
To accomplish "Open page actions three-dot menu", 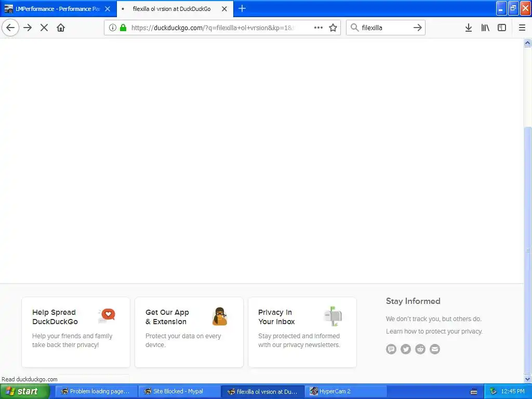I will [x=318, y=28].
